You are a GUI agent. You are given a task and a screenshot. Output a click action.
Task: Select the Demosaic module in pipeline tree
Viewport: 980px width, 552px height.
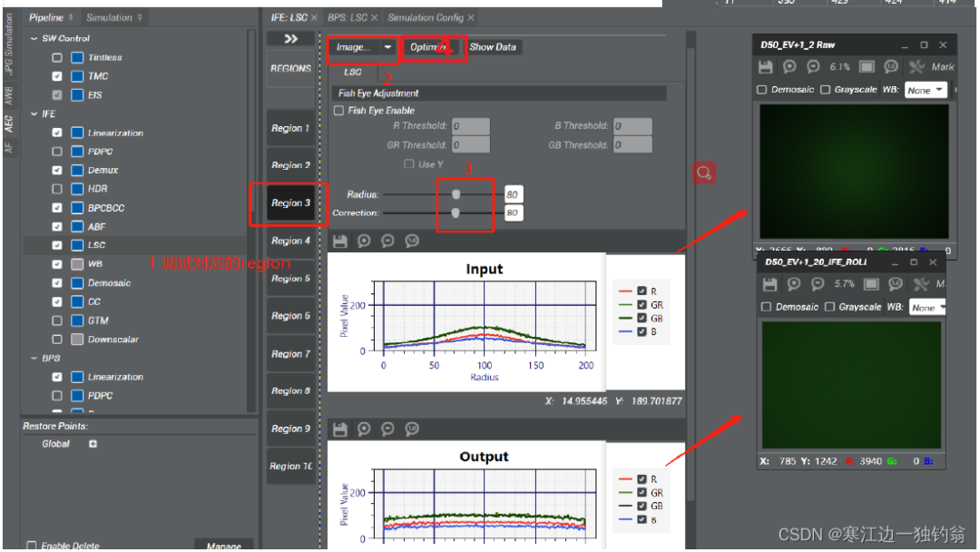tap(110, 283)
